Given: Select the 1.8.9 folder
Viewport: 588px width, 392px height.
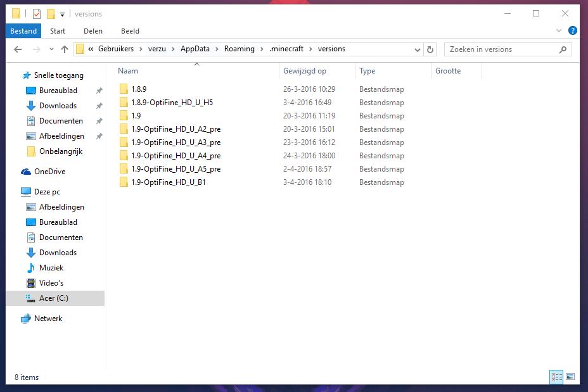Looking at the screenshot, I should pyautogui.click(x=139, y=89).
